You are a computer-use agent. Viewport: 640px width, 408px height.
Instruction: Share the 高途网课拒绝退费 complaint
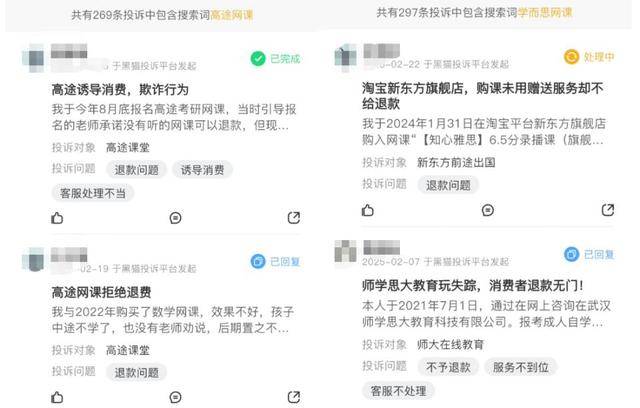294,397
